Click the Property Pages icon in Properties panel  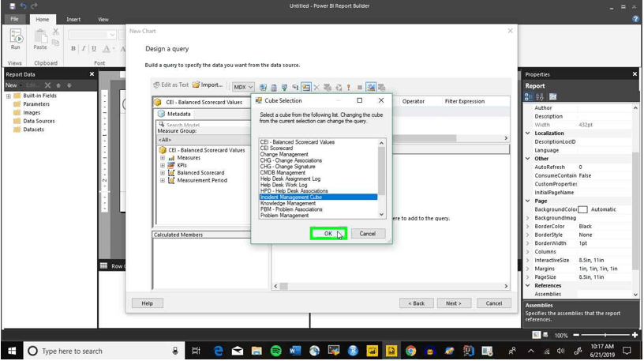[552, 97]
